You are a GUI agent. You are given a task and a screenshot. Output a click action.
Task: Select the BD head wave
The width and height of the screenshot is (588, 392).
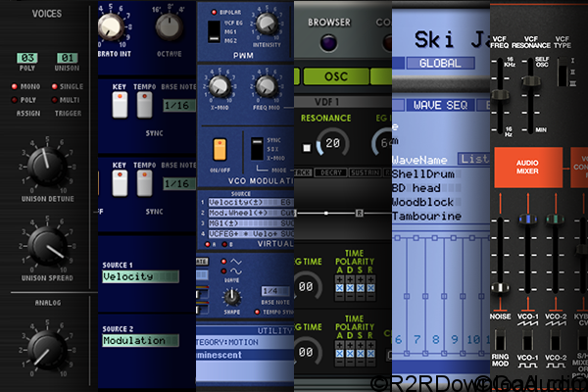pos(416,187)
